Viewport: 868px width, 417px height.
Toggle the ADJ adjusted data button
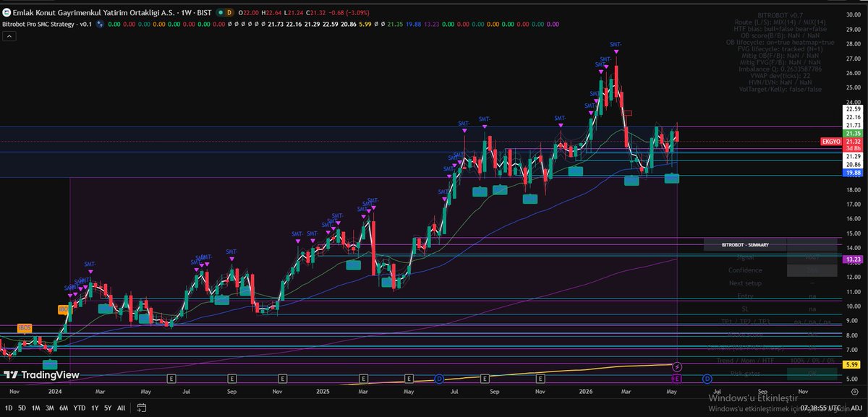point(856,408)
